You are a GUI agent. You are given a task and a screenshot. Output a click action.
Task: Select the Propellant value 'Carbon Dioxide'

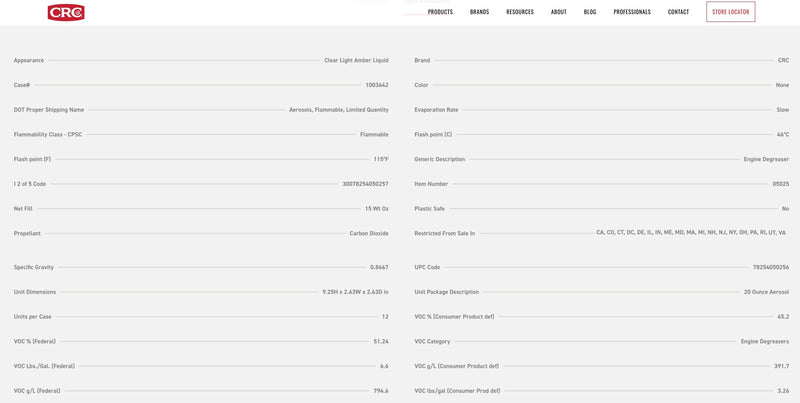tap(369, 233)
